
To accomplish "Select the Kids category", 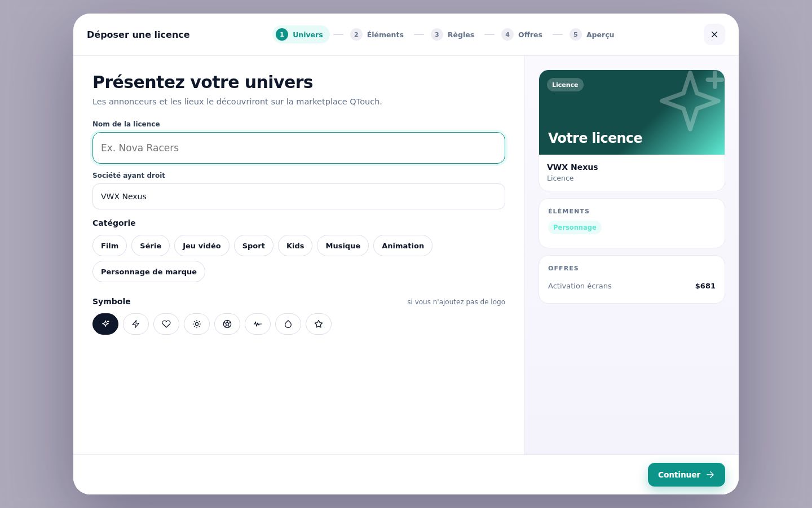I will 295,246.
